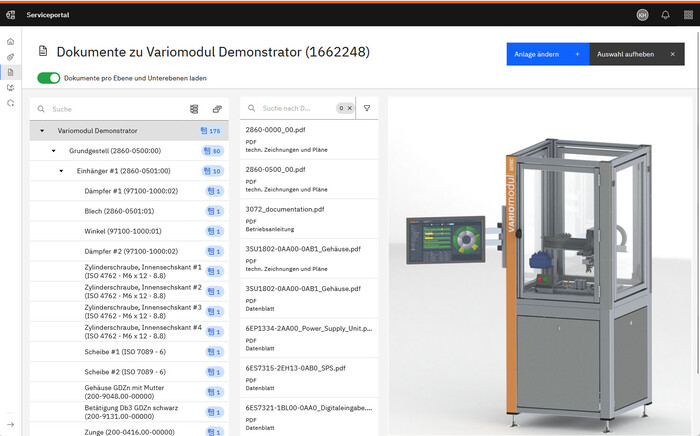Open 6ES7321-1BL00-0AA0_Digitaleingabe document
The width and height of the screenshot is (700, 436).
click(309, 417)
